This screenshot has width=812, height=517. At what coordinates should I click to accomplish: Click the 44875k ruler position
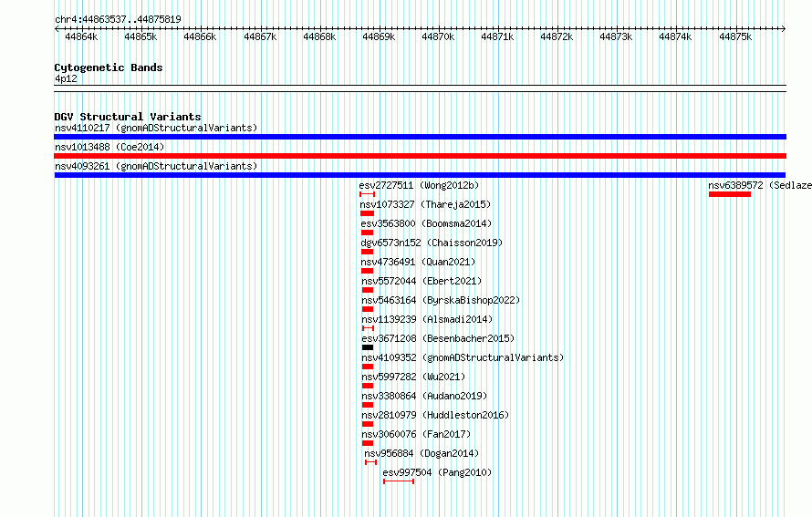click(x=735, y=36)
